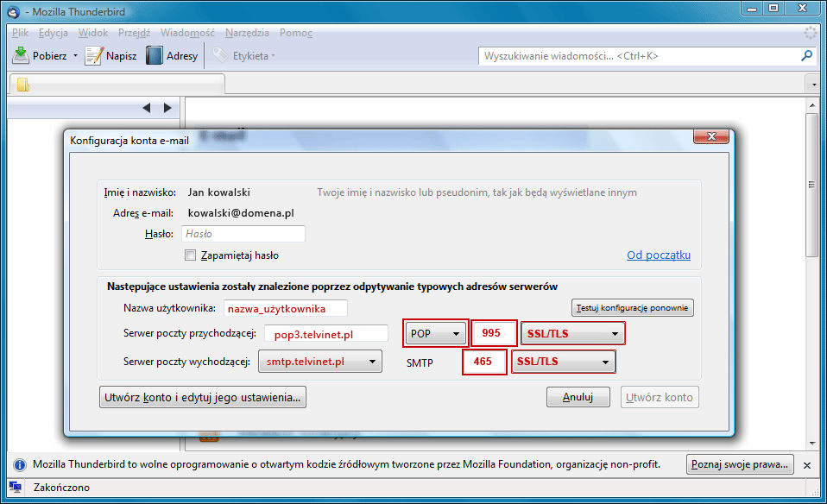This screenshot has height=504, width=827.
Task: Click the main window vertical scrollbar thumb
Action: pyautogui.click(x=811, y=185)
